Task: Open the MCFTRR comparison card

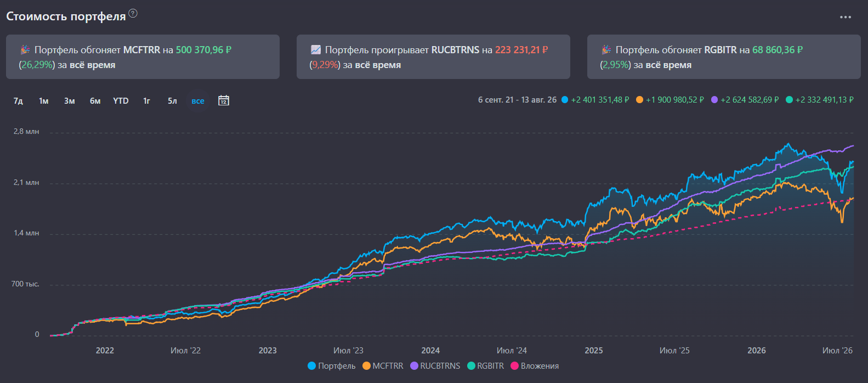Action: (143, 57)
